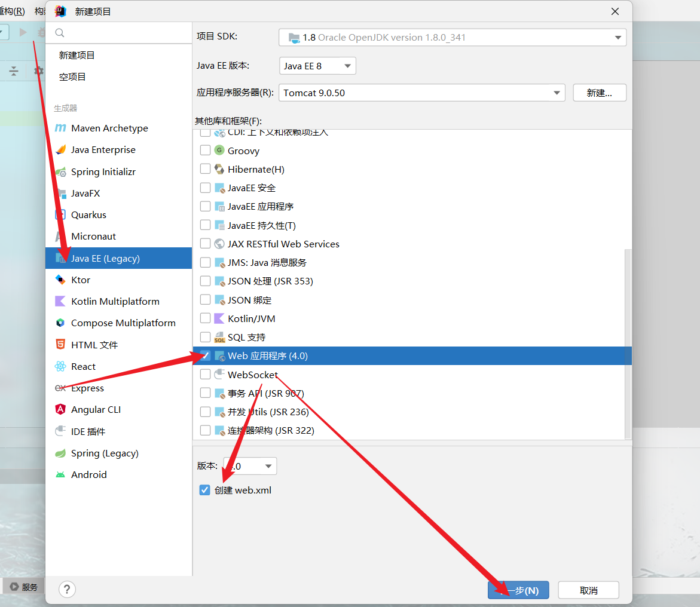Image resolution: width=700 pixels, height=607 pixels.
Task: Toggle the 创建 web.xml checkbox
Action: pos(204,490)
